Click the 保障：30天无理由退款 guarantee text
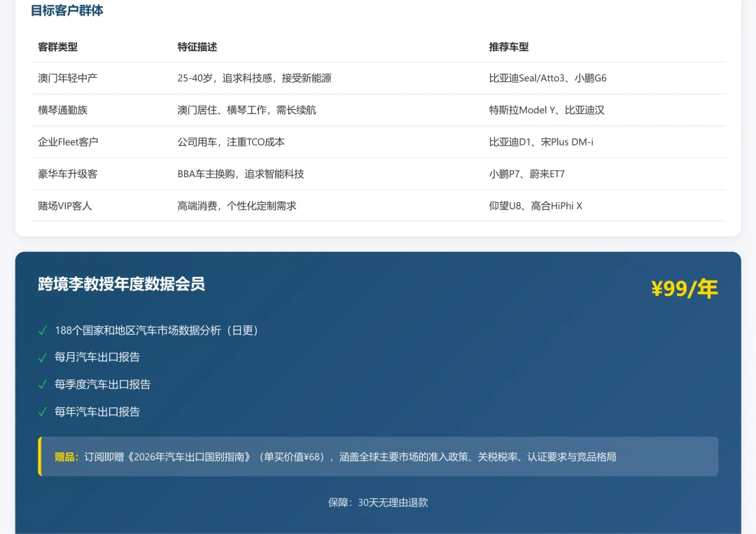 click(378, 503)
